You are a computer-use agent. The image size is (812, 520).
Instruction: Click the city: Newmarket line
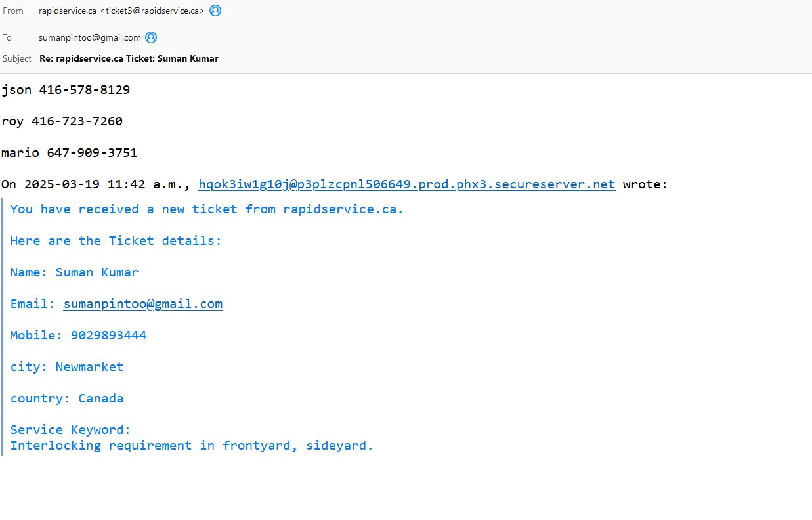coord(66,367)
